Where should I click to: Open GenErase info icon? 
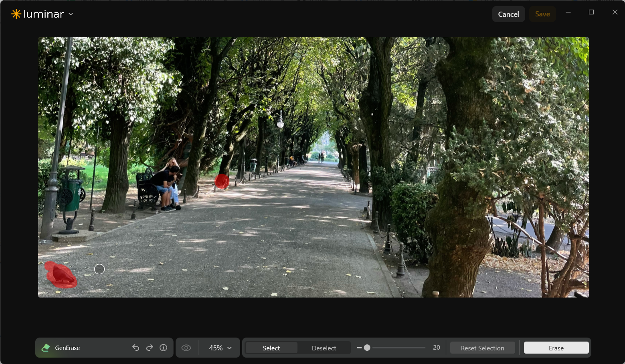click(163, 348)
